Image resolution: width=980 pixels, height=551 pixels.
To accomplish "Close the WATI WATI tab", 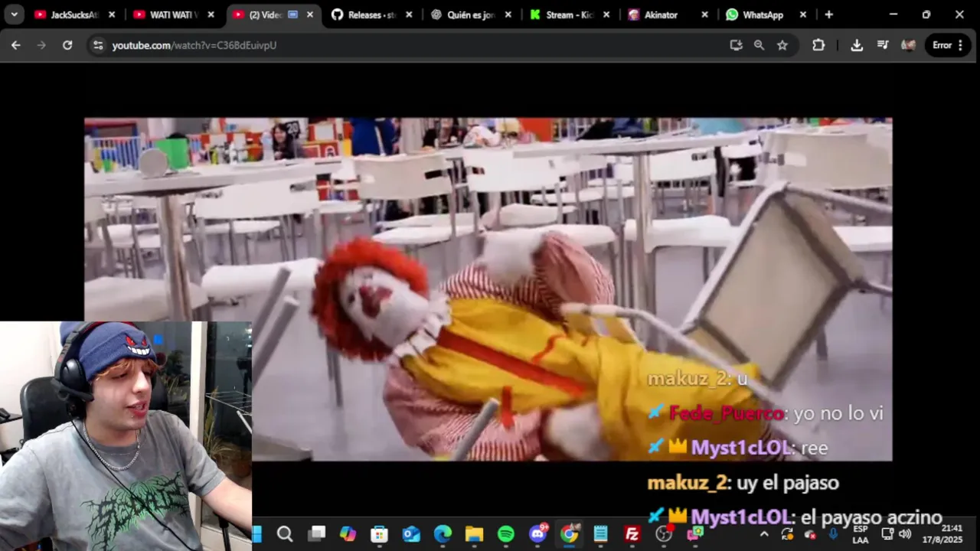I will coord(211,15).
